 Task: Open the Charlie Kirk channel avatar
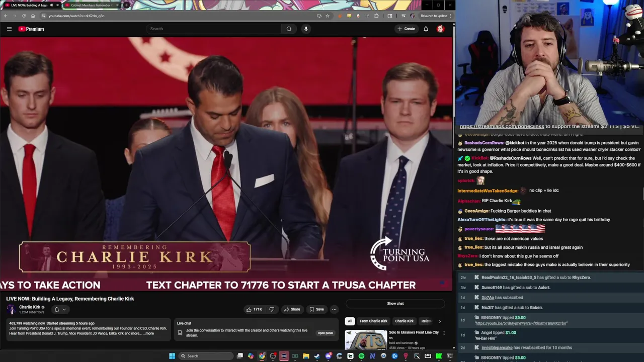point(11,309)
